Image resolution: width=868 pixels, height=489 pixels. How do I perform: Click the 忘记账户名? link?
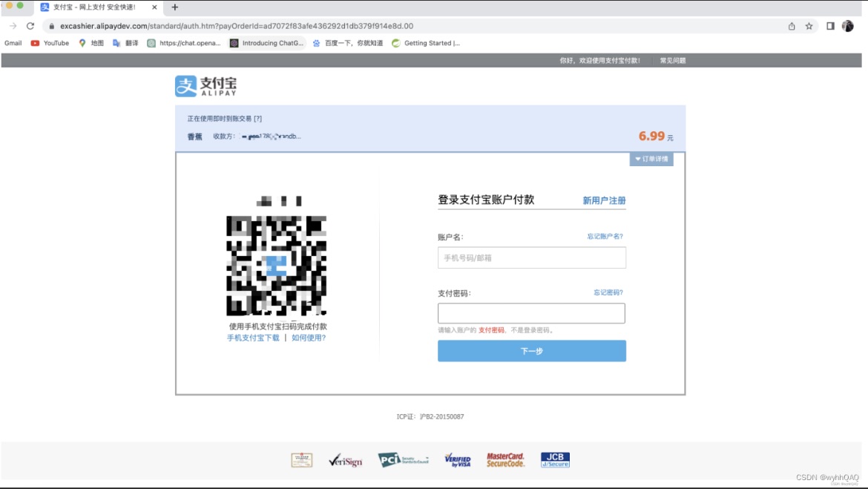(x=605, y=237)
